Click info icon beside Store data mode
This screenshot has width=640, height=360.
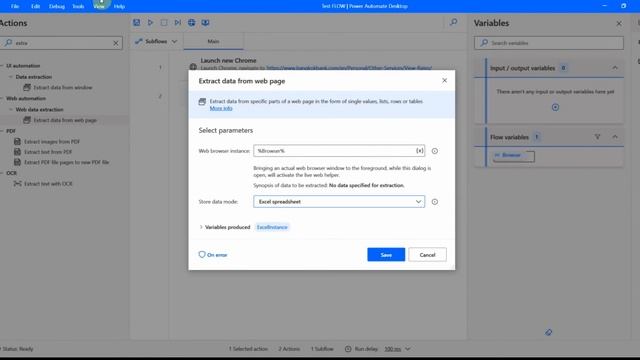click(435, 202)
